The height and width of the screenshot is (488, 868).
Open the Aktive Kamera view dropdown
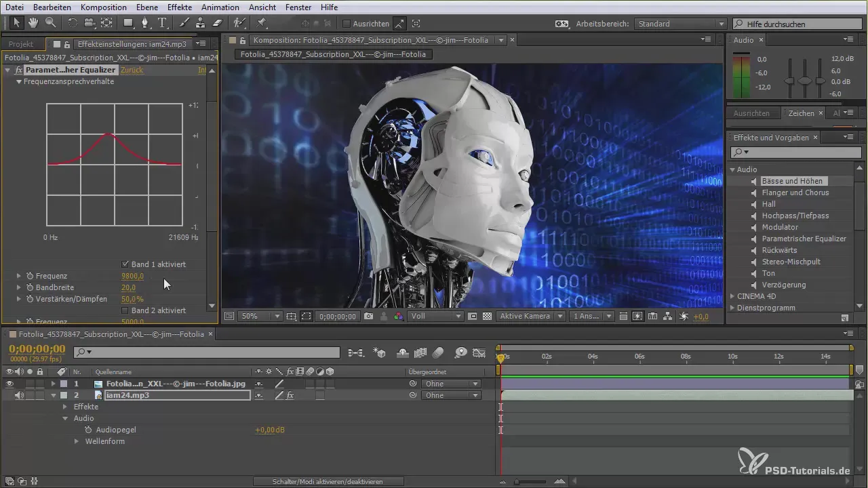pyautogui.click(x=531, y=317)
